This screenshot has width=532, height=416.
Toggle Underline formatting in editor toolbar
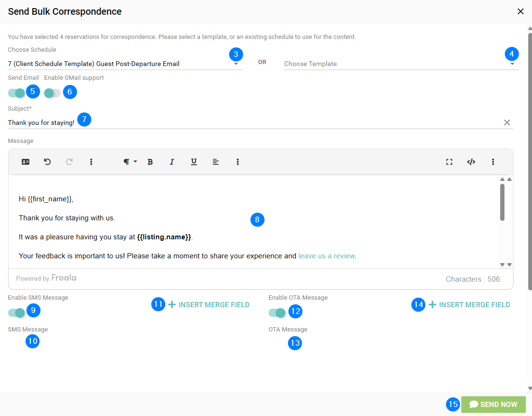pos(194,162)
